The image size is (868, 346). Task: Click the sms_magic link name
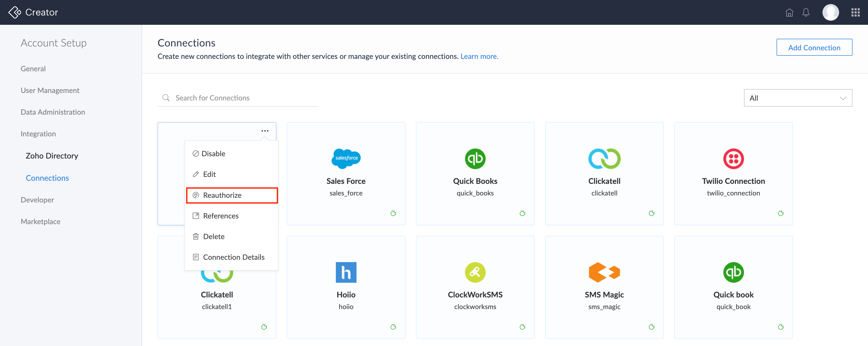[x=604, y=307]
